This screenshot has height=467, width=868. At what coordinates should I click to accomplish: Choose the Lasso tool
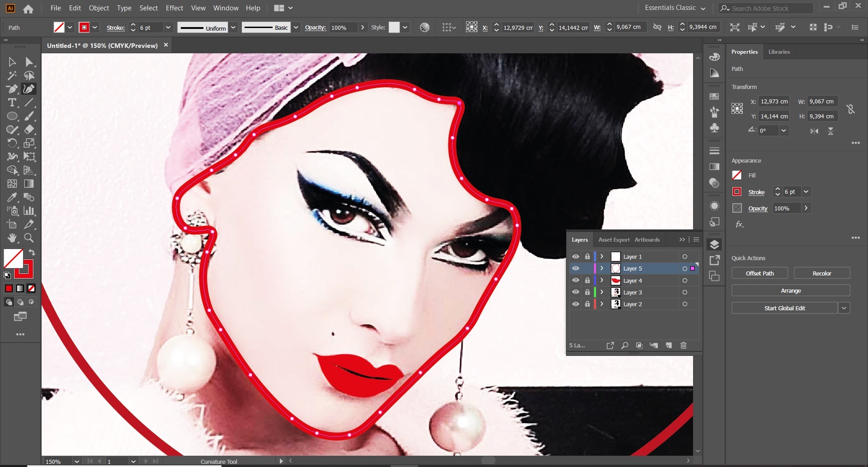(x=29, y=75)
